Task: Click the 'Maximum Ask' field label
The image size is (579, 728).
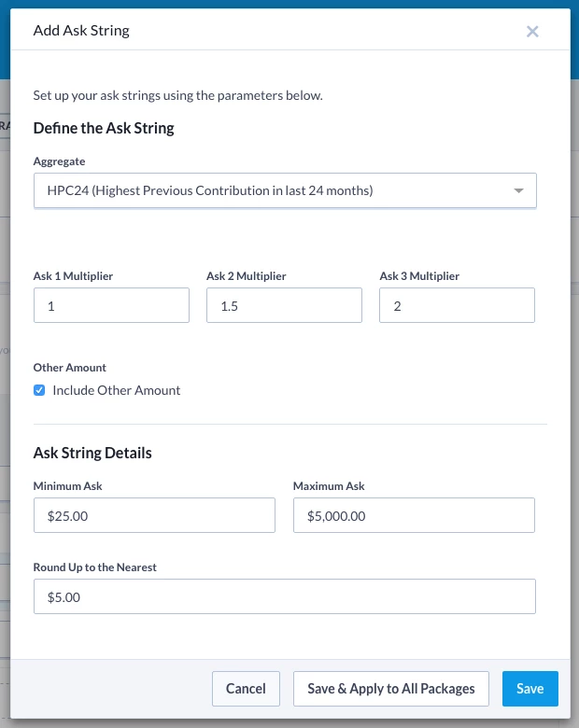Action: 329,486
